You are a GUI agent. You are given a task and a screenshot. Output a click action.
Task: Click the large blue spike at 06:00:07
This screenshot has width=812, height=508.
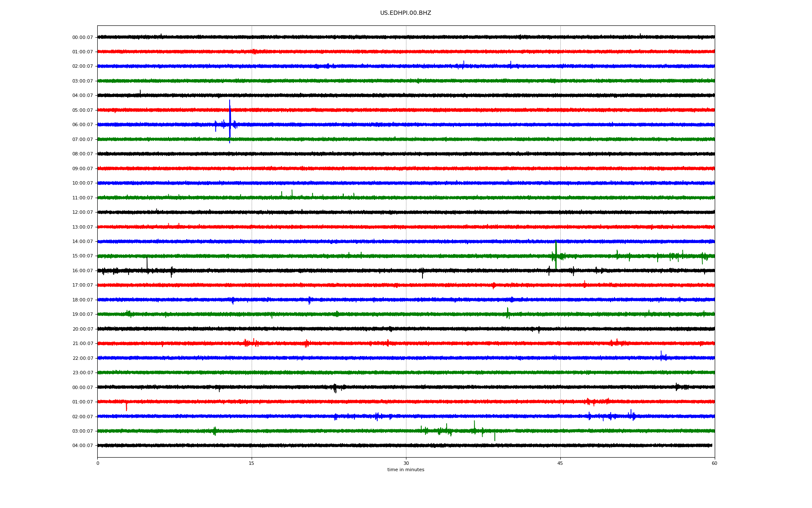(230, 121)
